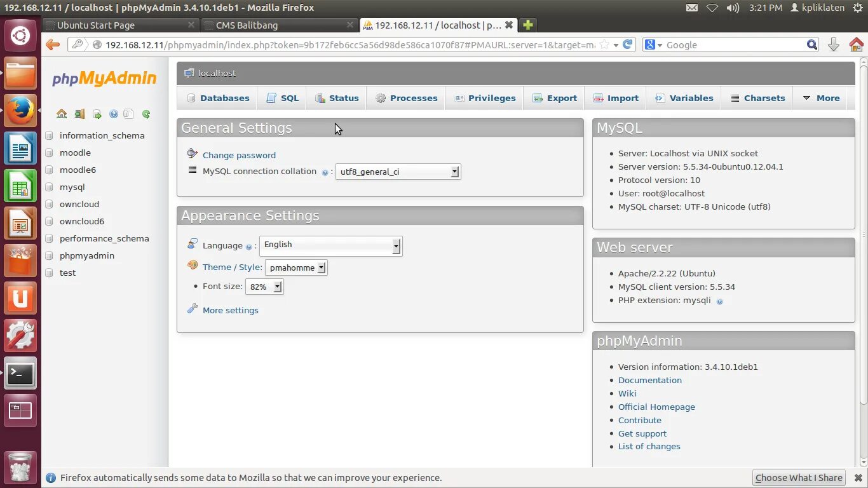Open the performance_schema database in sidebar

click(104, 238)
